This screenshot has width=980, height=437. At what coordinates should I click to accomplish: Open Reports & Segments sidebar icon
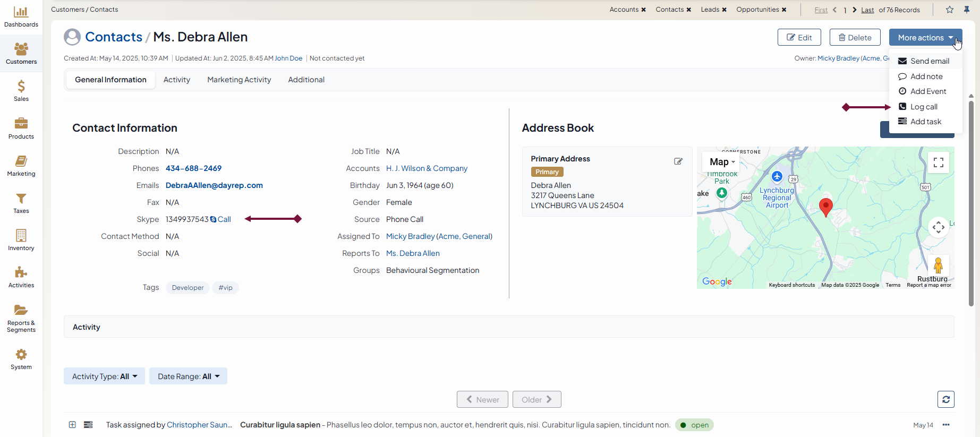tap(21, 318)
